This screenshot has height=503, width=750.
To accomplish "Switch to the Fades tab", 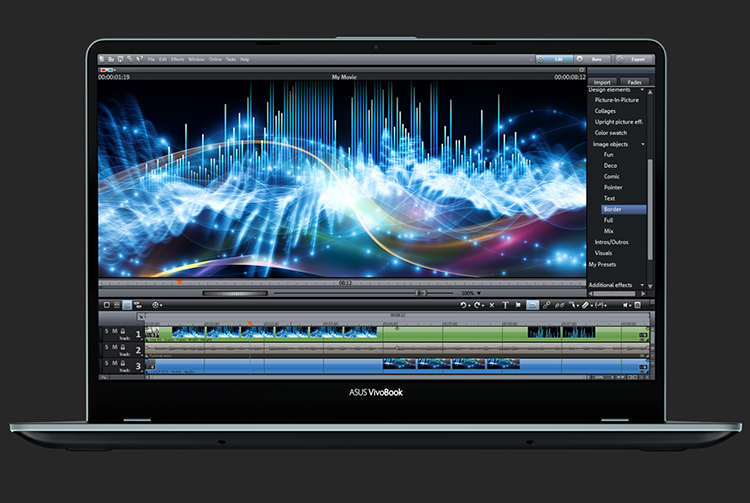I will (634, 82).
